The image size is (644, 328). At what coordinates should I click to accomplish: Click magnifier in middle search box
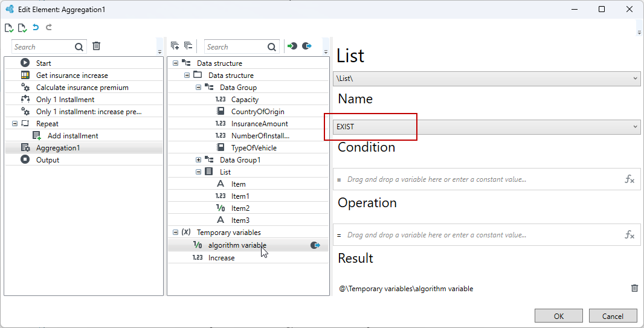271,47
